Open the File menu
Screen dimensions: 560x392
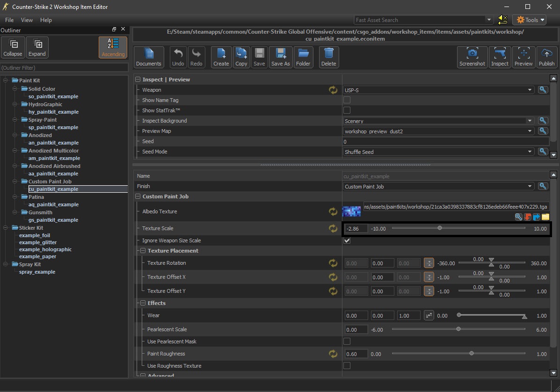pyautogui.click(x=9, y=20)
